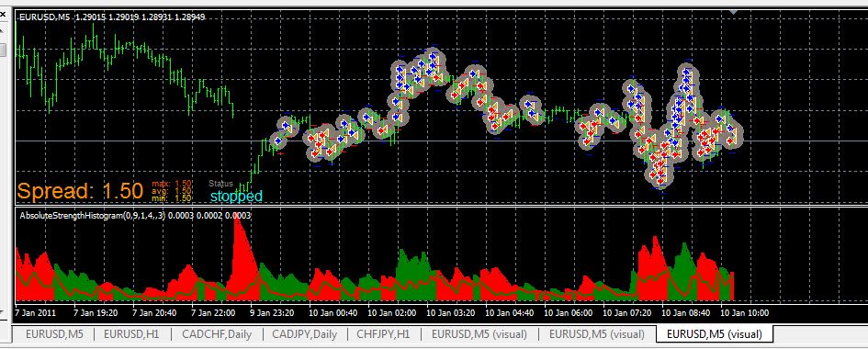The height and width of the screenshot is (349, 868).
Task: Click the '7 Jan 19:20' time label
Action: point(96,313)
